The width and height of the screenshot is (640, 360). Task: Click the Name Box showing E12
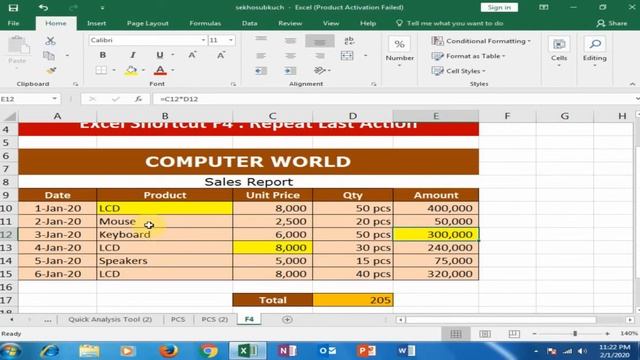click(x=26, y=99)
